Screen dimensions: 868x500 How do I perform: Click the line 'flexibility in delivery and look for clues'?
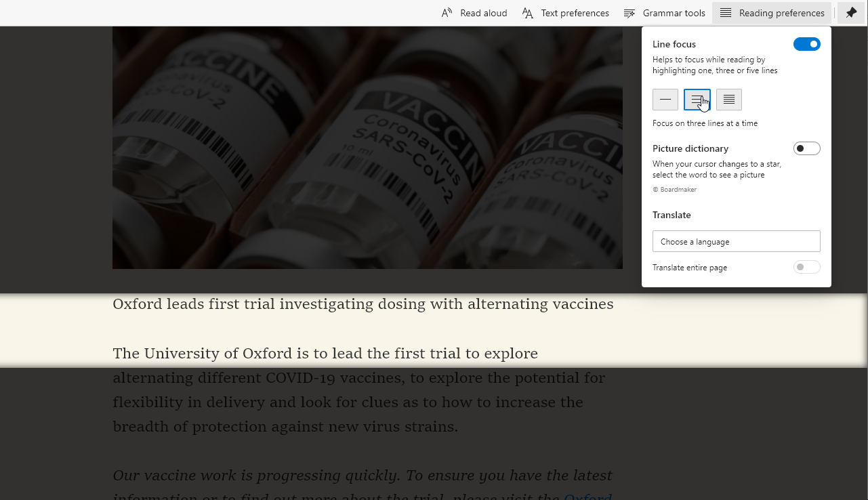coord(348,402)
